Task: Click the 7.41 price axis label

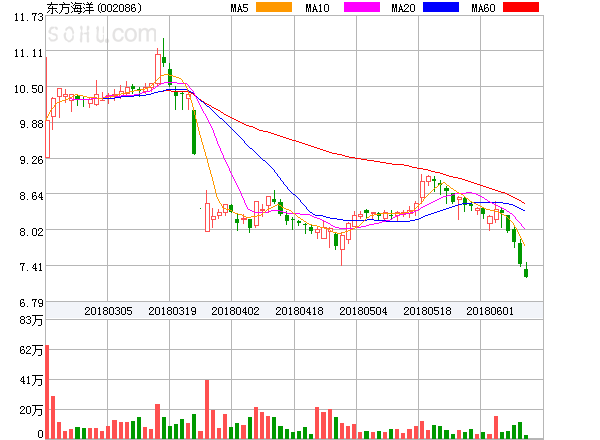Action: 31,267
